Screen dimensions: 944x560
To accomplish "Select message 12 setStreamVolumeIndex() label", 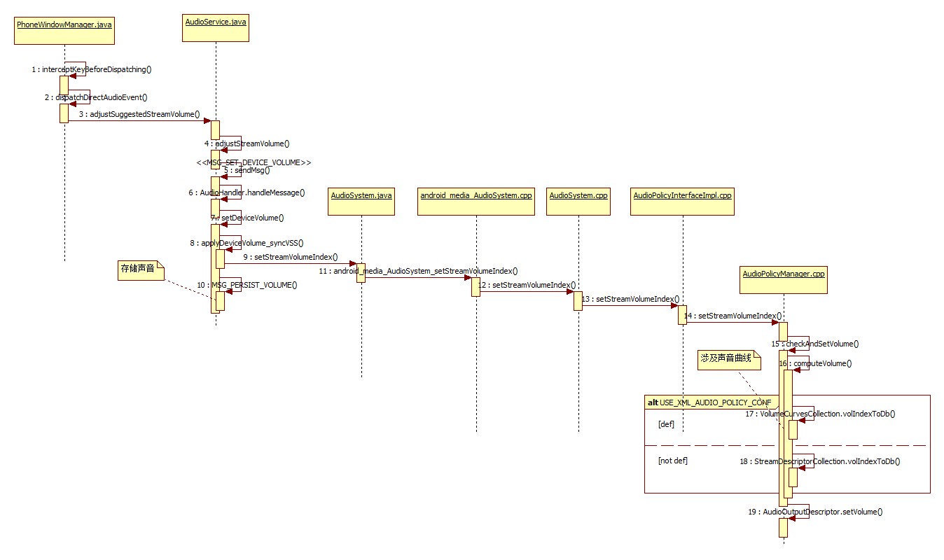I will click(527, 285).
